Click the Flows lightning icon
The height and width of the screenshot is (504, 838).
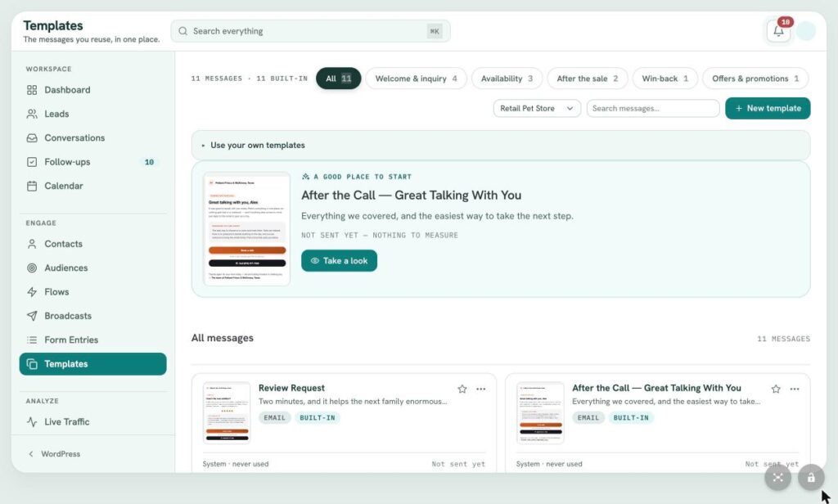pos(32,292)
